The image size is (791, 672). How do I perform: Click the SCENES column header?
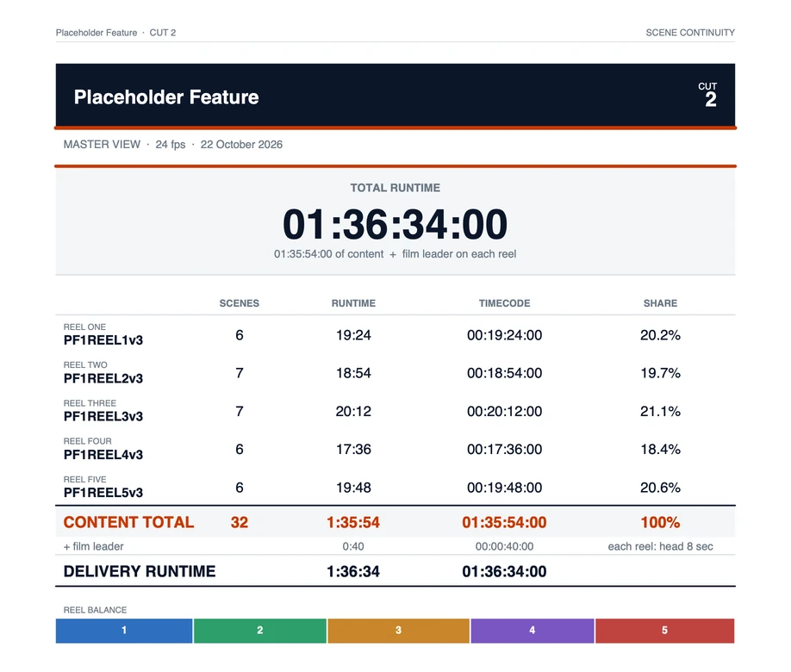240,303
